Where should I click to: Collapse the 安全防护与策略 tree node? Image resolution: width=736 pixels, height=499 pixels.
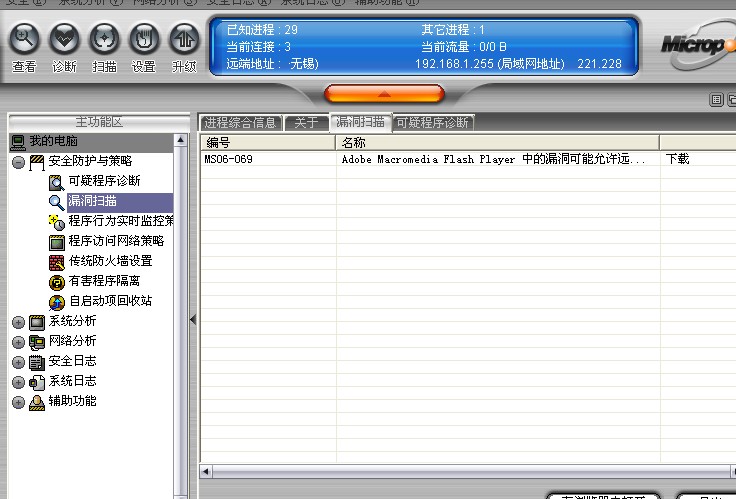pyautogui.click(x=19, y=161)
